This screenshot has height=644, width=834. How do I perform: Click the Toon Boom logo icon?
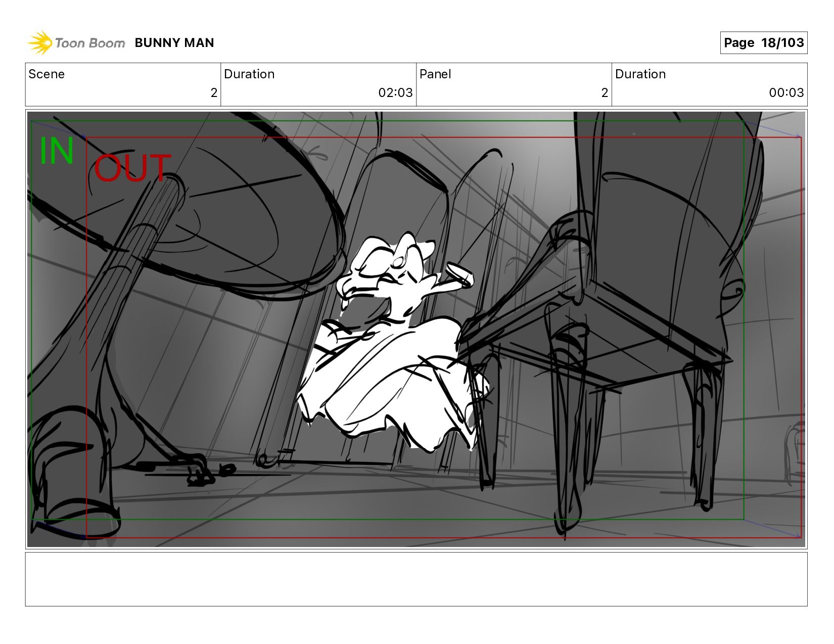coord(40,42)
